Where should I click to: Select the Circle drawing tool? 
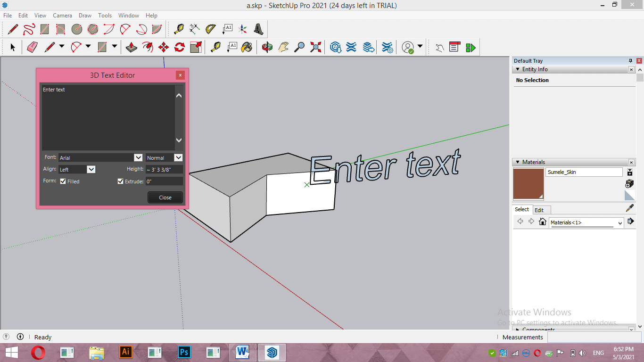point(77,29)
